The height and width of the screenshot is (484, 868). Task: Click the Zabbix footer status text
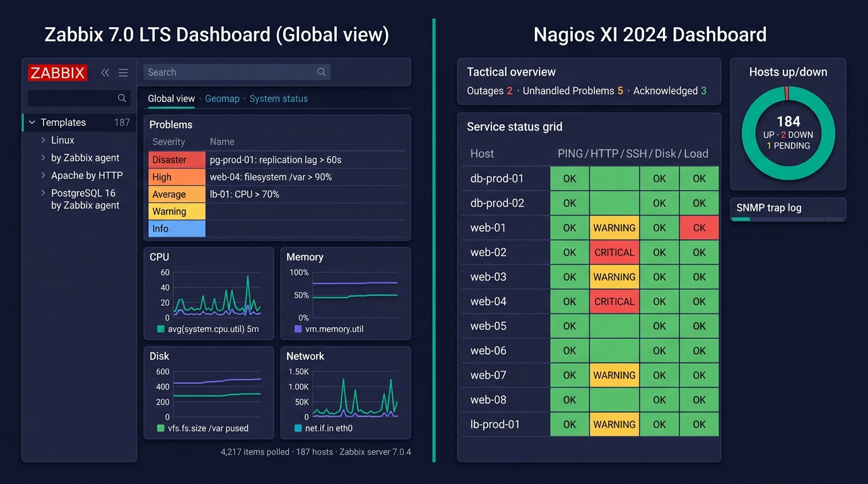click(316, 452)
